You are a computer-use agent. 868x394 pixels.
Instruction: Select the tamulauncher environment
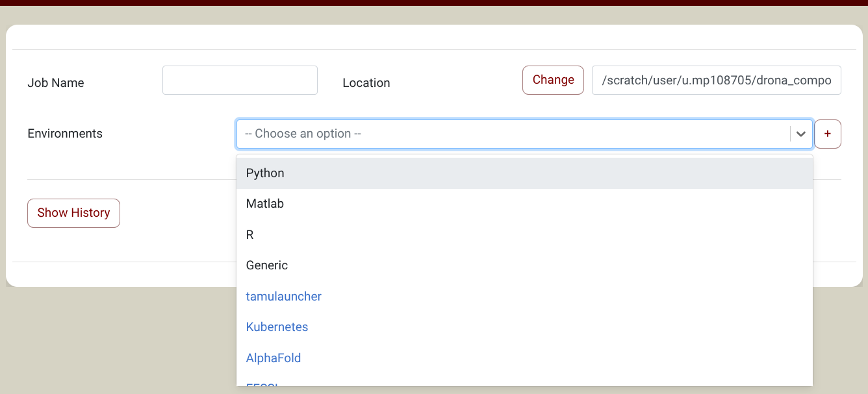click(524, 297)
